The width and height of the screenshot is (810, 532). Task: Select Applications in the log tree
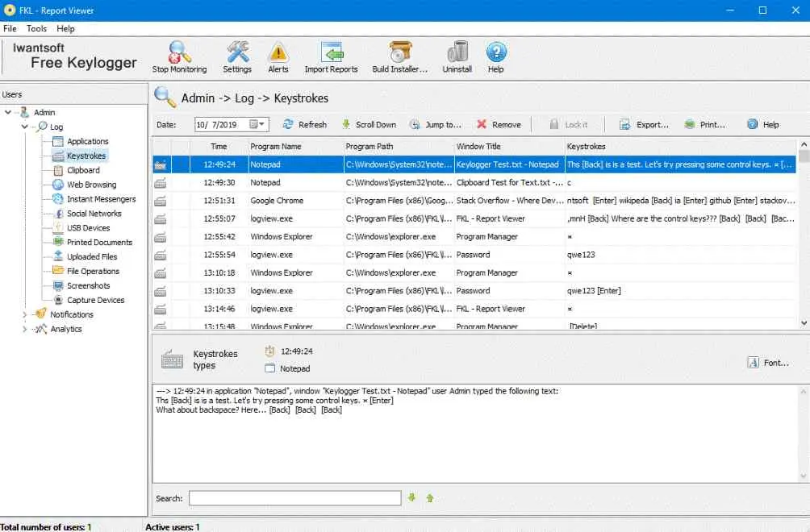point(87,141)
